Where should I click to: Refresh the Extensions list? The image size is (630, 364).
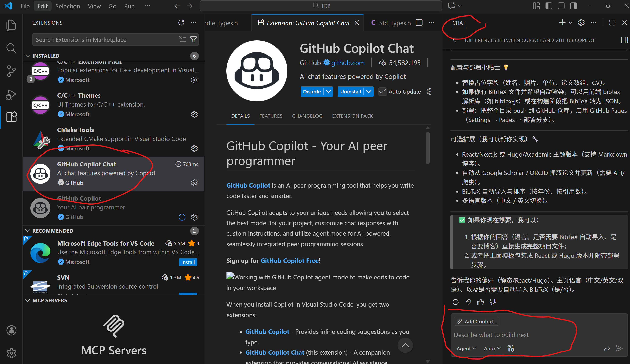[181, 23]
